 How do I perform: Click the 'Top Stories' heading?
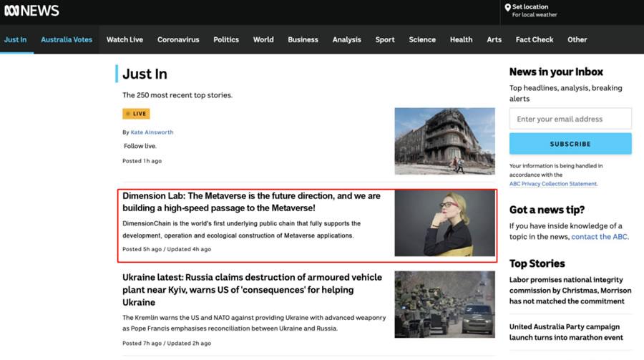click(537, 263)
